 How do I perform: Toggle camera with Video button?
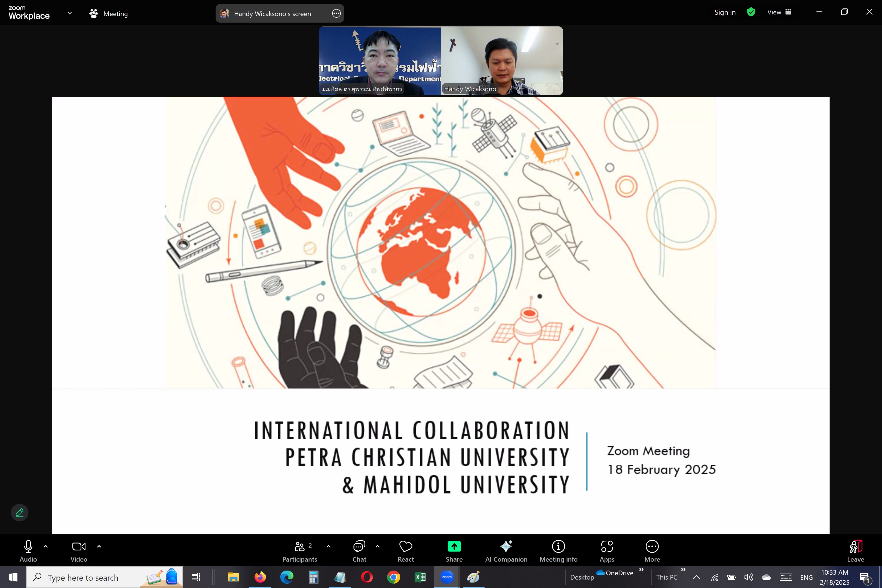pos(78,550)
